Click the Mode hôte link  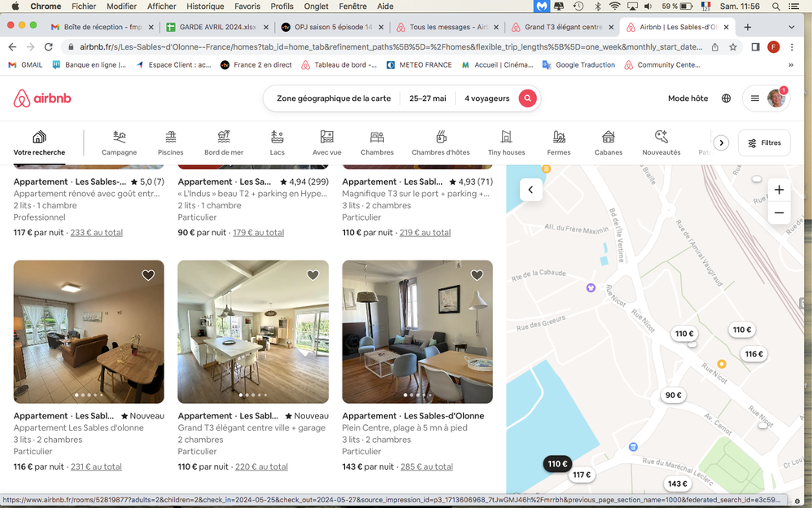(688, 99)
